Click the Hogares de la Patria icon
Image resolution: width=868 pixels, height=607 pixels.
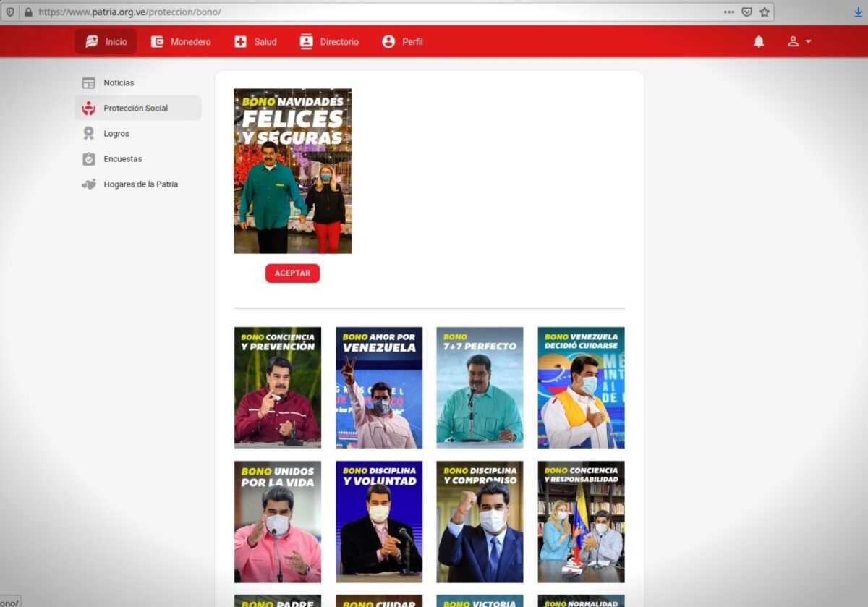(88, 184)
